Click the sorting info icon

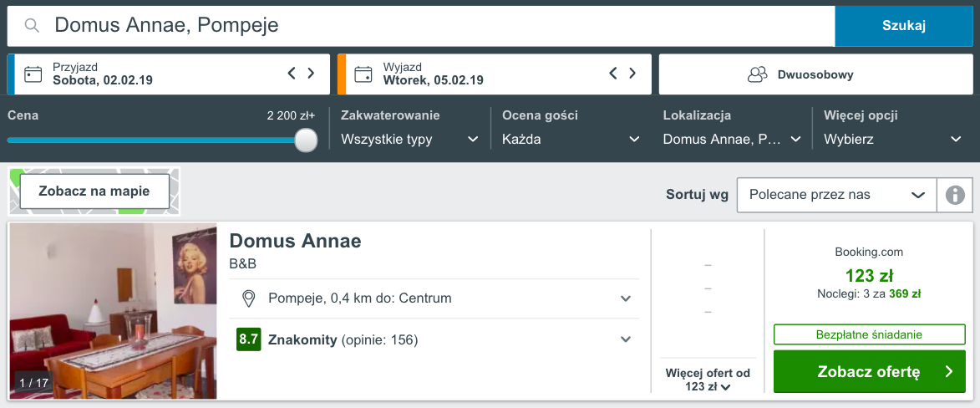(955, 195)
